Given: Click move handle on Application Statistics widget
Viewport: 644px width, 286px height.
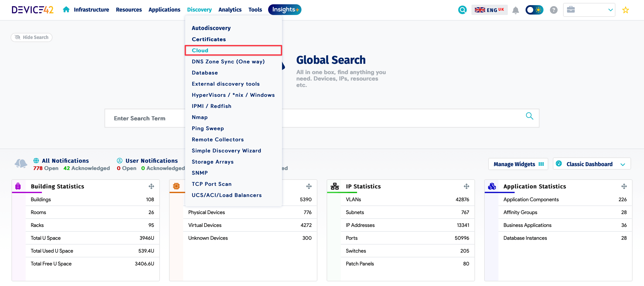Looking at the screenshot, I should [624, 186].
